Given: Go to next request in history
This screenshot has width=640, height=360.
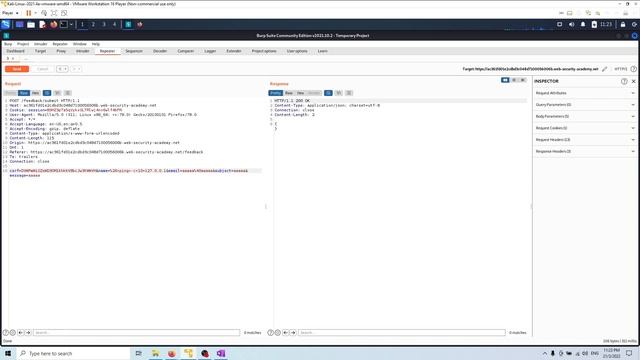Looking at the screenshot, I should point(74,69).
